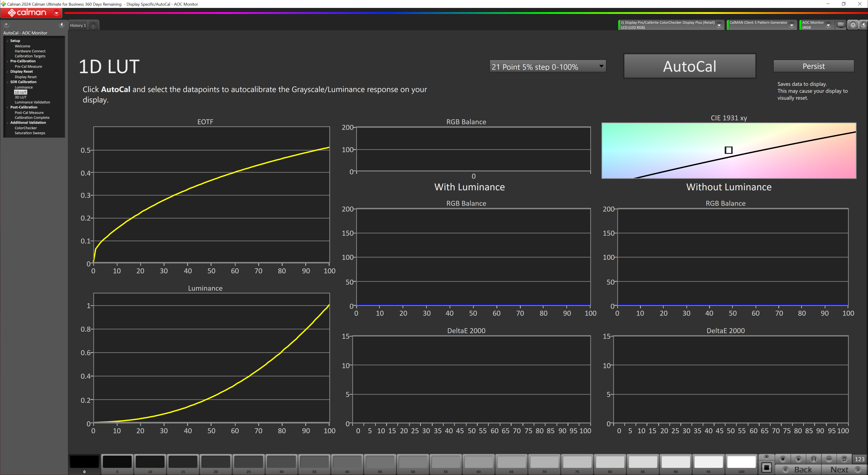Click the continuous read infinity icon
The width and height of the screenshot is (868, 475).
coord(829,459)
